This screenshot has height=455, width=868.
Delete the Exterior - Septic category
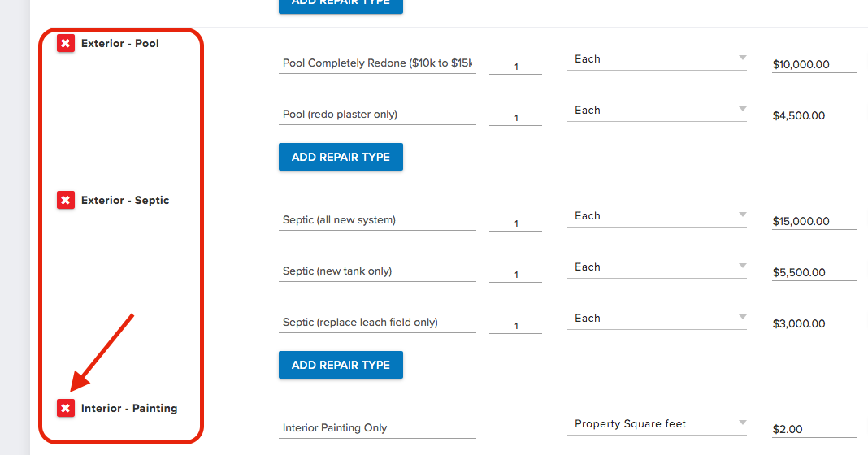pos(65,200)
